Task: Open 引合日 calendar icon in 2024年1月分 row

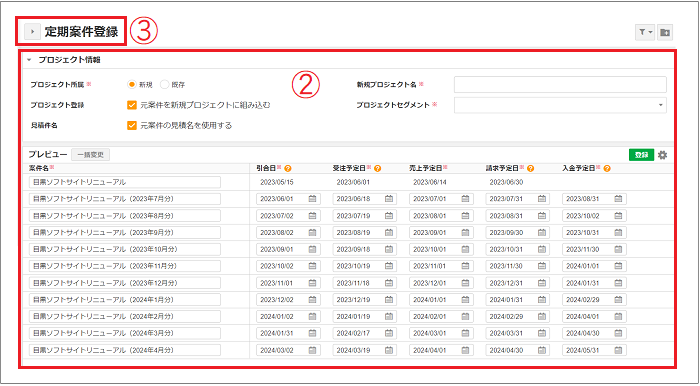Action: pyautogui.click(x=312, y=300)
